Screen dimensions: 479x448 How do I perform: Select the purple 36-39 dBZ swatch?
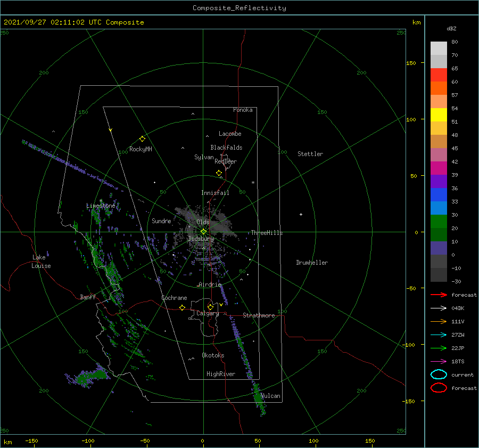point(439,182)
